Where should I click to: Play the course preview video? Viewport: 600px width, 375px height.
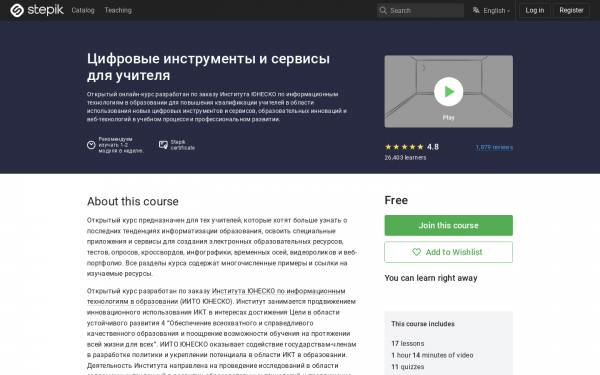pos(448,91)
